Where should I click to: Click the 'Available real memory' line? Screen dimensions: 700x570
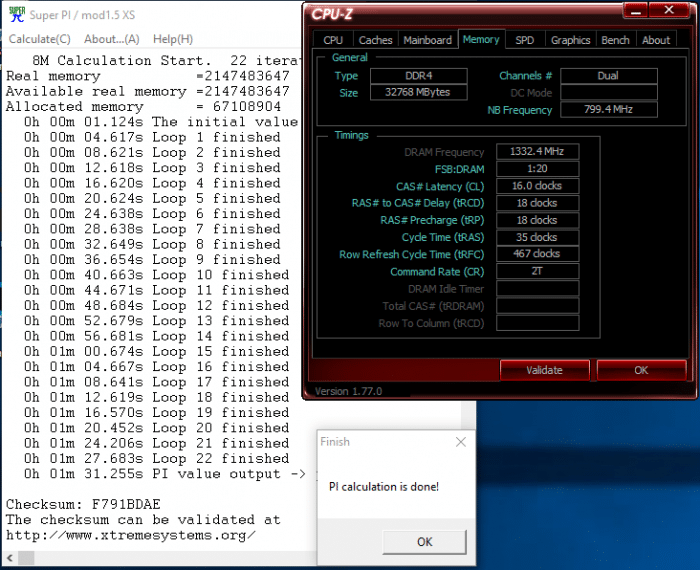(147, 91)
